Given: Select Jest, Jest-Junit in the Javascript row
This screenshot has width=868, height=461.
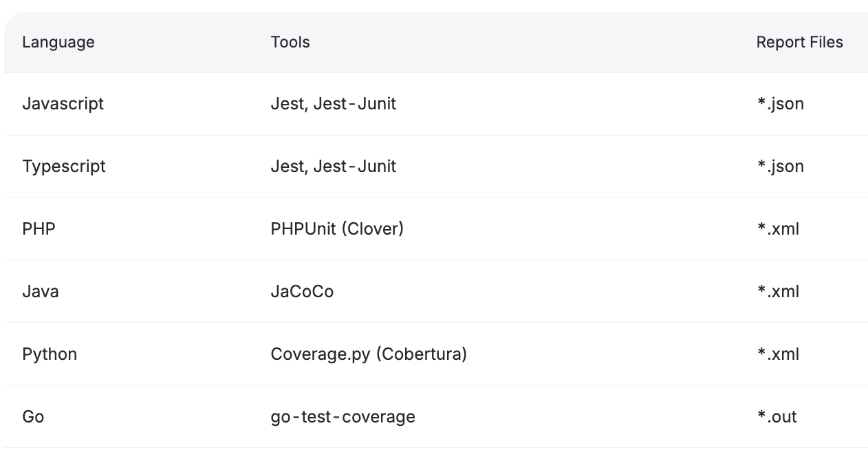Looking at the screenshot, I should [334, 104].
